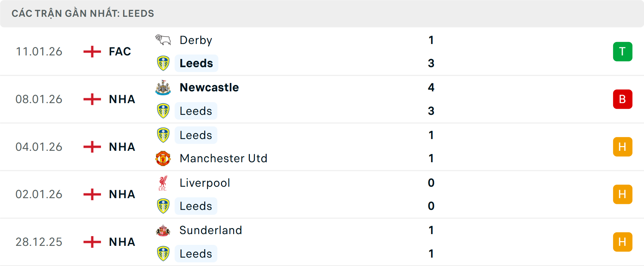
Task: Click H badge for Liverpool match
Action: click(x=623, y=194)
